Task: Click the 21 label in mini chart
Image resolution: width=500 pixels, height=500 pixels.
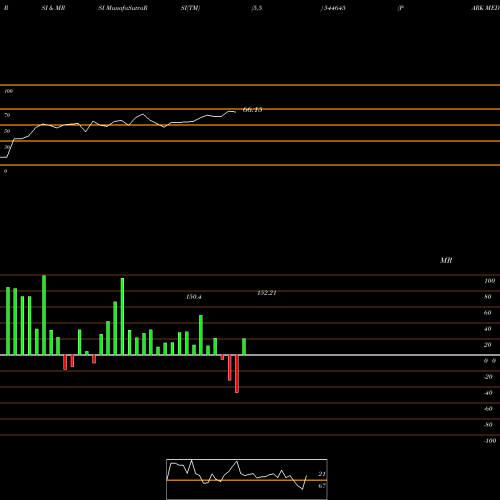Action: [x=322, y=474]
